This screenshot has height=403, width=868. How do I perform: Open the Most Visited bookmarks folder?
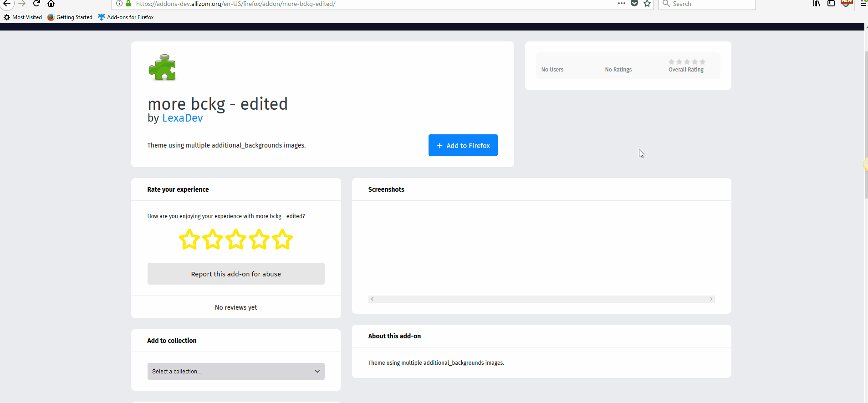(x=23, y=17)
